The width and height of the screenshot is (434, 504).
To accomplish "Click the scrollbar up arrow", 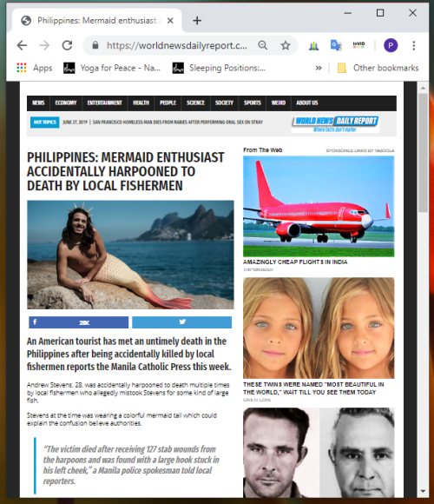I will click(423, 88).
